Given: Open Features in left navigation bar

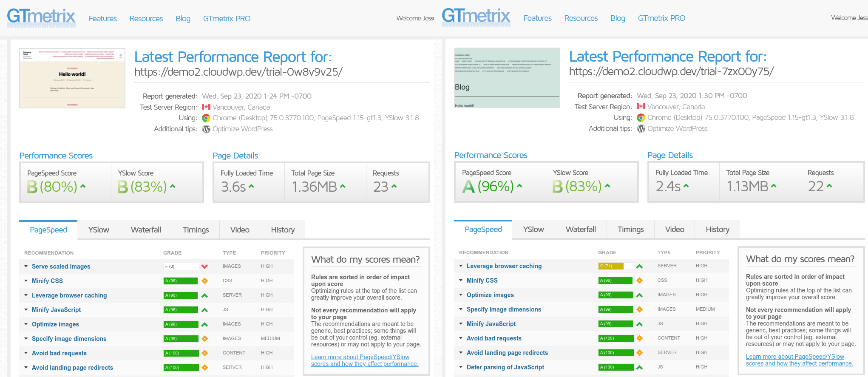Looking at the screenshot, I should (x=102, y=19).
